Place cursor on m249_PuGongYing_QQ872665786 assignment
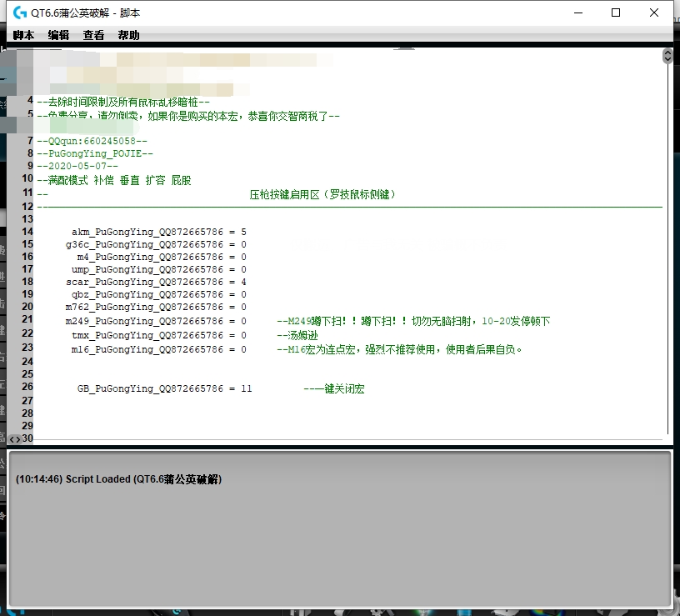Screen dimensions: 680x616 156,321
